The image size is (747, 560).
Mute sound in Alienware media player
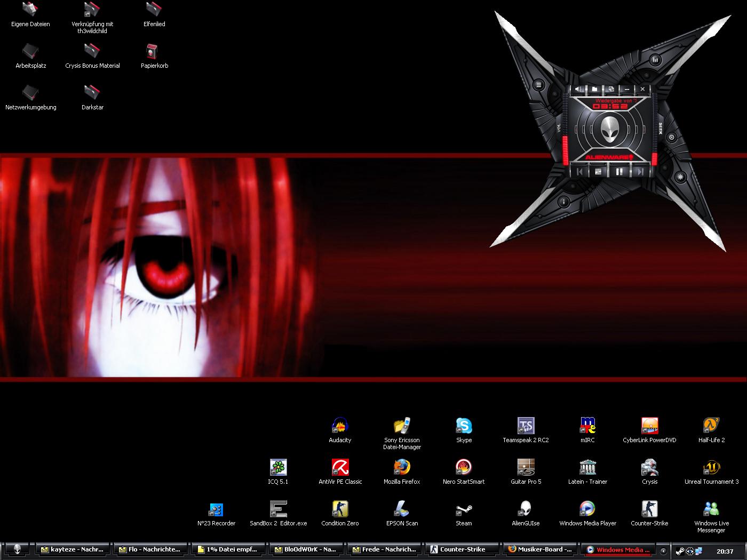coord(579,89)
